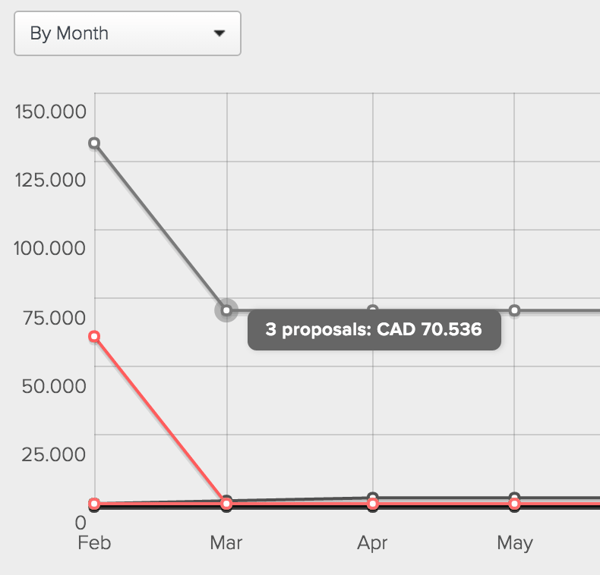Screen dimensions: 600x575
Task: Select the red data point at May
Action: [x=515, y=504]
